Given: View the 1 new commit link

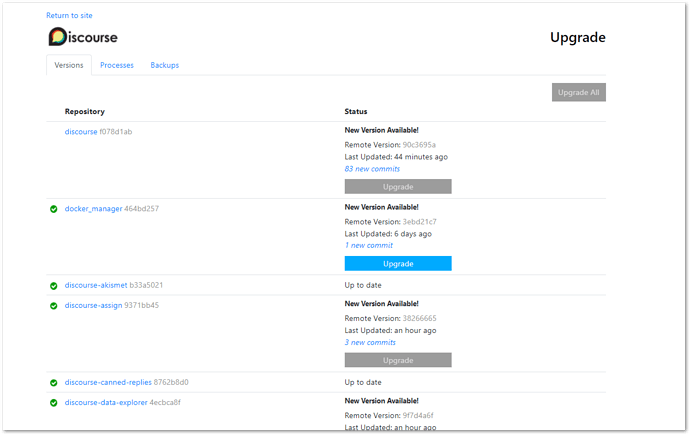Looking at the screenshot, I should coord(369,246).
